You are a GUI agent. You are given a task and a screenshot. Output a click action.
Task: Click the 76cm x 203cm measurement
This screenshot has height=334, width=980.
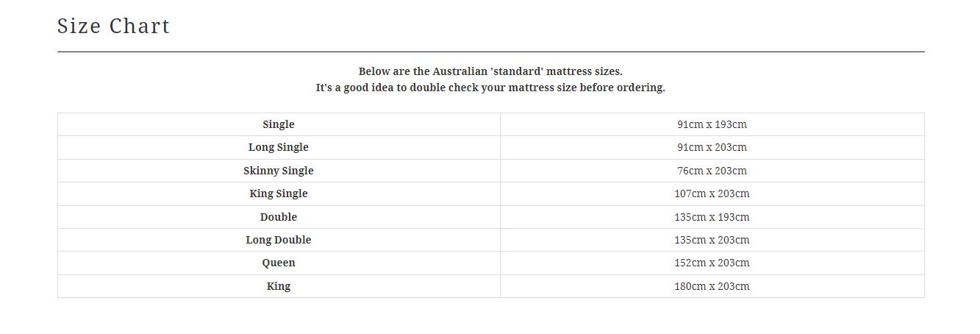[712, 171]
